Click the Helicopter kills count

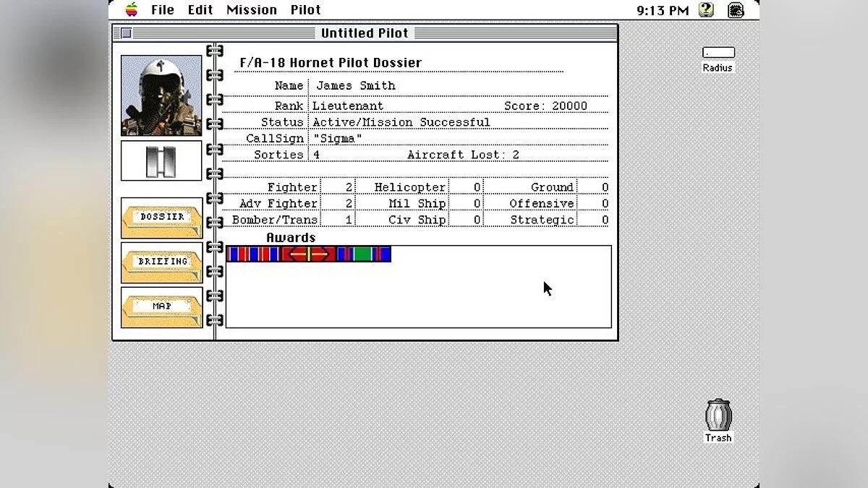[x=477, y=187]
